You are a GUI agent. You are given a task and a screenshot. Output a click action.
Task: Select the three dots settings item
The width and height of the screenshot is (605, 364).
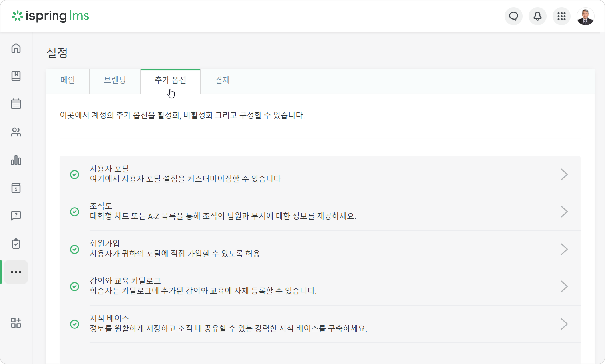tap(16, 272)
